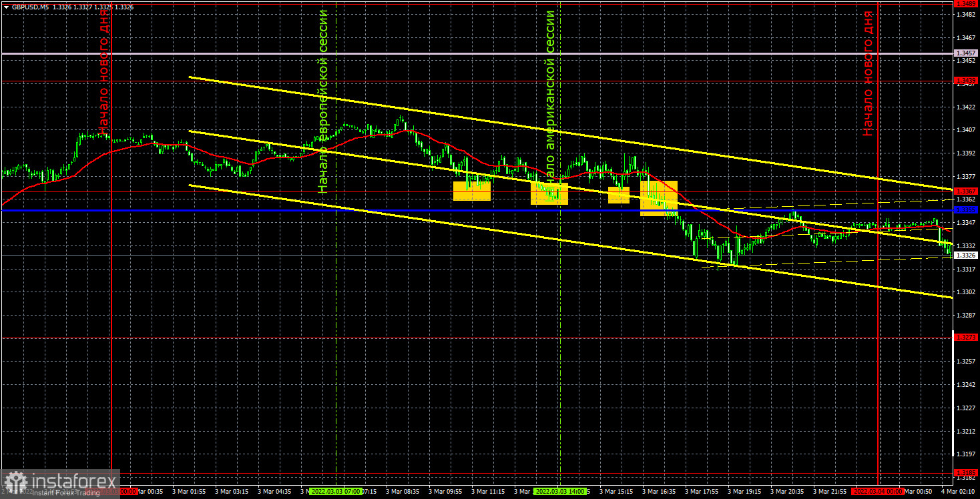Click the time axis label '3 Mar 20:35'
The width and height of the screenshot is (980, 499).
pos(786,491)
